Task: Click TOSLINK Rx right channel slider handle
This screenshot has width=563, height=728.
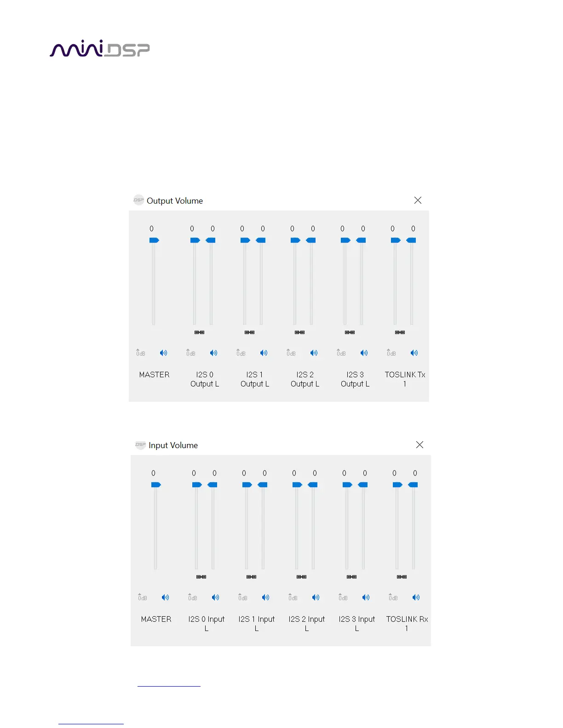Action: click(413, 485)
